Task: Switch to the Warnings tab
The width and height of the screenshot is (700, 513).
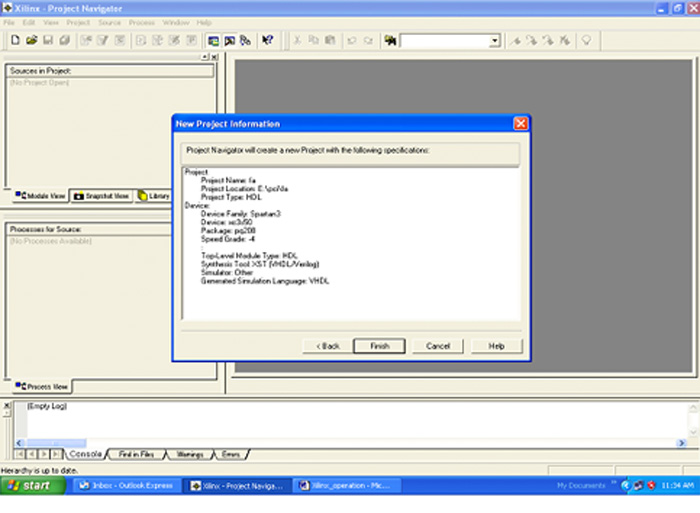Action: pos(190,454)
